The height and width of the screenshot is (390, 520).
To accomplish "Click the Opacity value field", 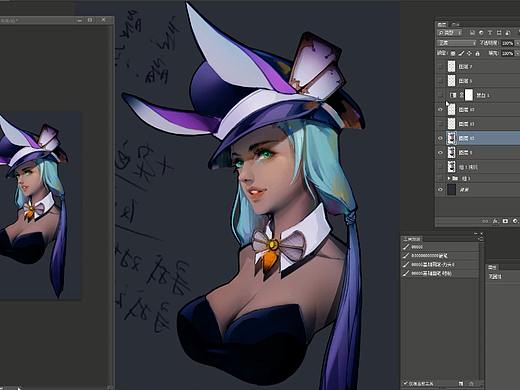I will (508, 43).
